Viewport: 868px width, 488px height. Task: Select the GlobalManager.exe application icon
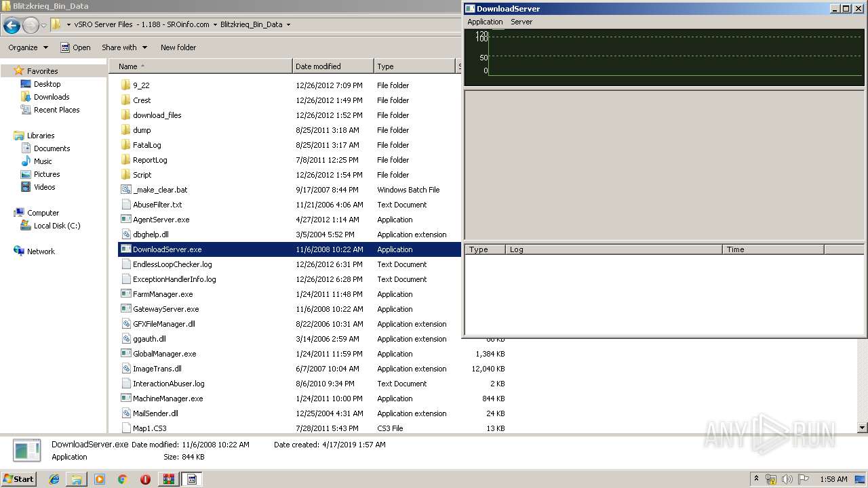pyautogui.click(x=125, y=354)
